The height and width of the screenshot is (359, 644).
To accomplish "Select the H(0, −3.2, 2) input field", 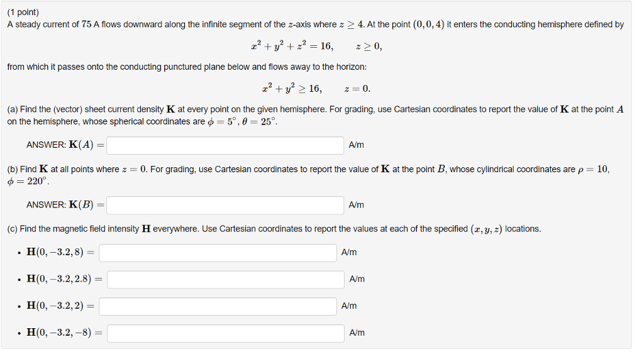I will 218,306.
